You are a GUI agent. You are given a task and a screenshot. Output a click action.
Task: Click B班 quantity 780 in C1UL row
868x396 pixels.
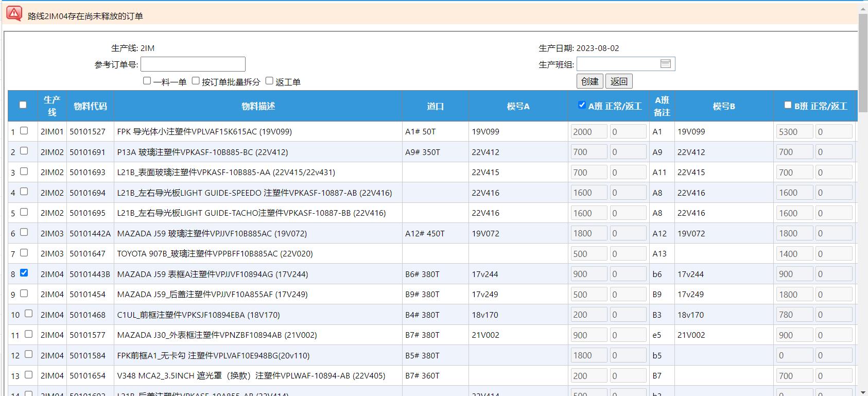(794, 315)
